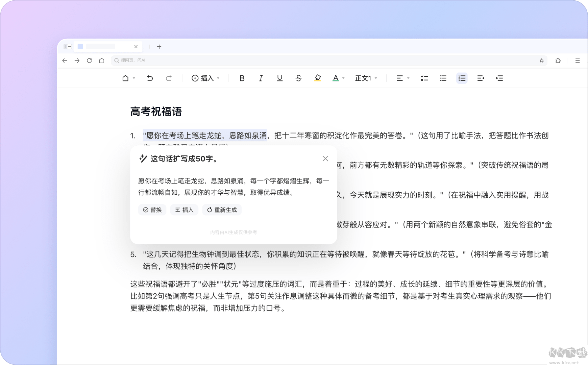Click the 重新生成 button
Screen dimensions: 588x365
pyautogui.click(x=222, y=210)
